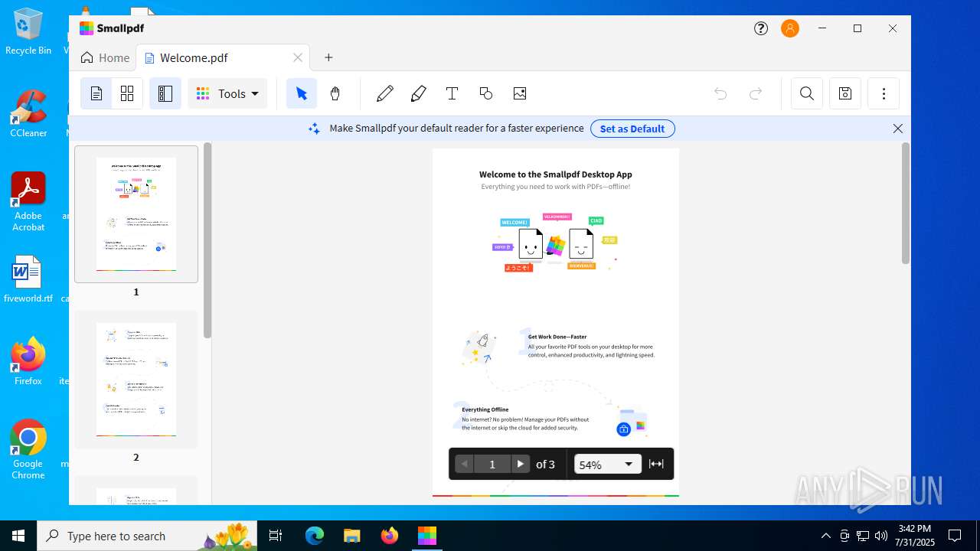Select page 2 thumbnail

(x=136, y=380)
